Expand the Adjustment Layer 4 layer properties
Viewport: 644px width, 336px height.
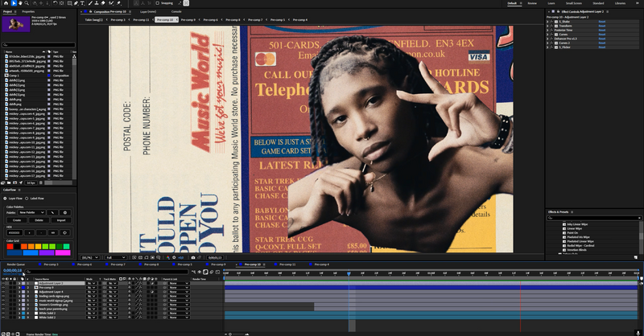tap(19, 292)
